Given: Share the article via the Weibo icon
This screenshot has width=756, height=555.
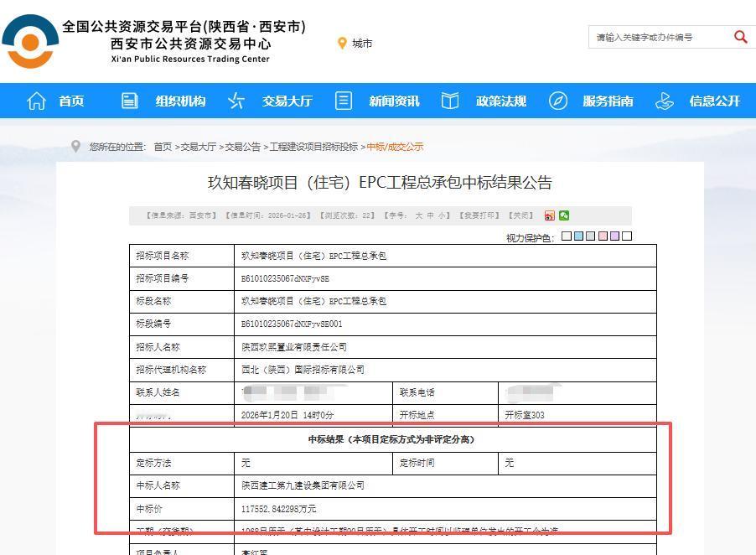Looking at the screenshot, I should [549, 215].
